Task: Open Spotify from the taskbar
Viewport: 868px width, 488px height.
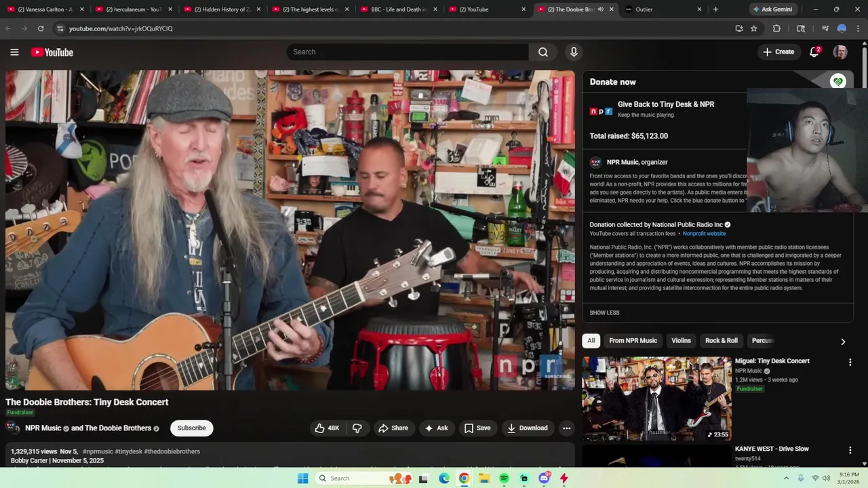Action: (504, 479)
